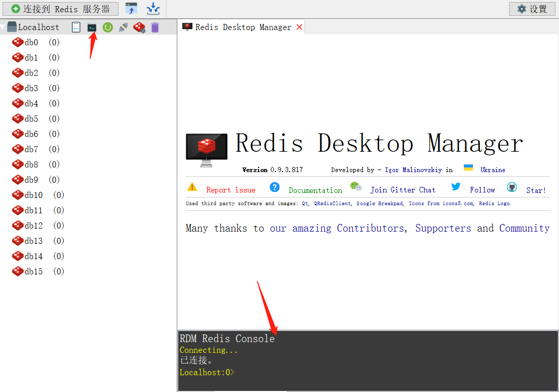This screenshot has height=392, width=559.
Task: Open the QRedisClient link
Action: (332, 204)
